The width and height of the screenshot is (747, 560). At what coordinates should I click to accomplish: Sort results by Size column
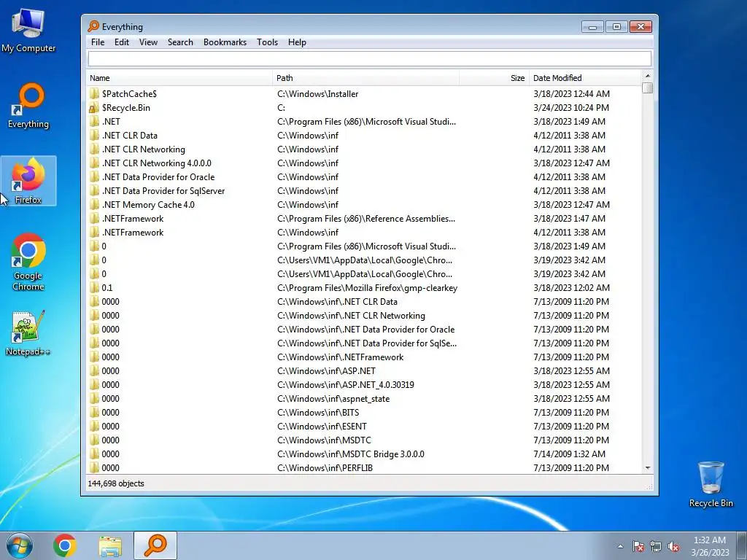pyautogui.click(x=494, y=77)
